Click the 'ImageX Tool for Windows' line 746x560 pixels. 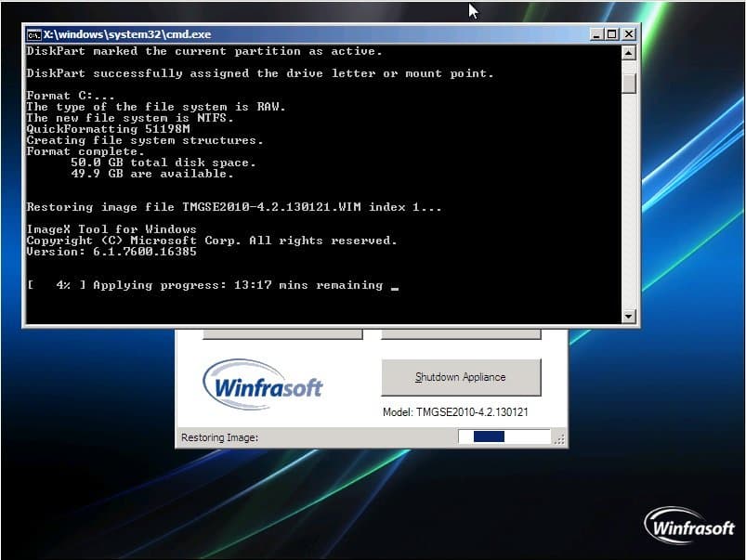click(x=111, y=229)
